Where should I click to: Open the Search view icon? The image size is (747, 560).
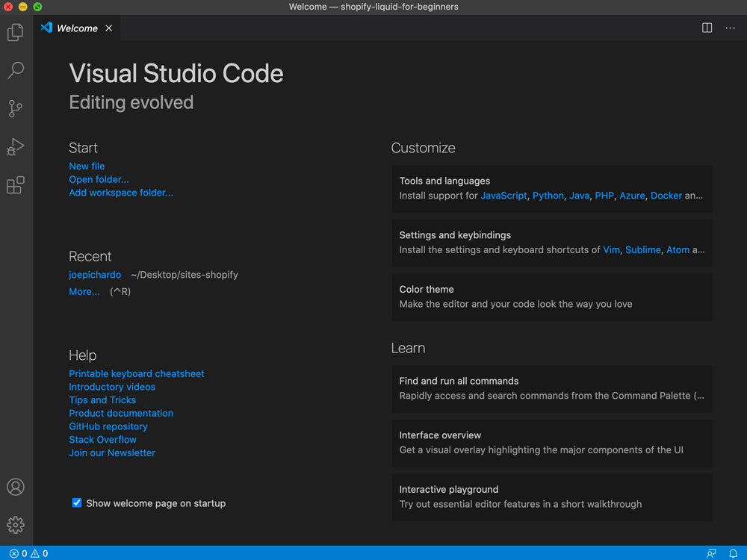[x=16, y=70]
